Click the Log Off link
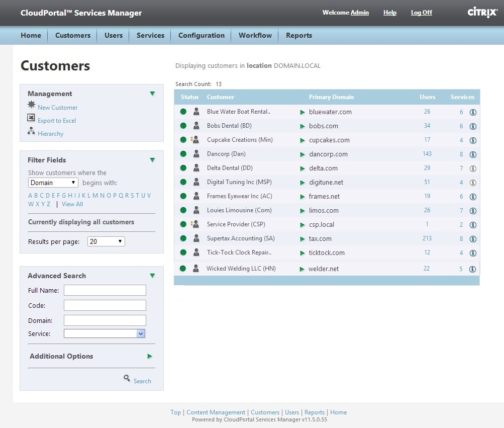The image size is (504, 428). 421,13
